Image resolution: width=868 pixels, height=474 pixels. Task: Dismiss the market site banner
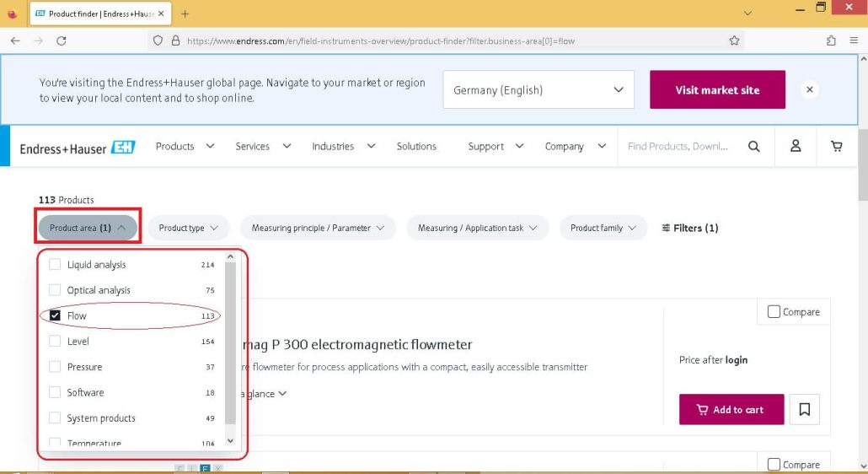point(809,89)
